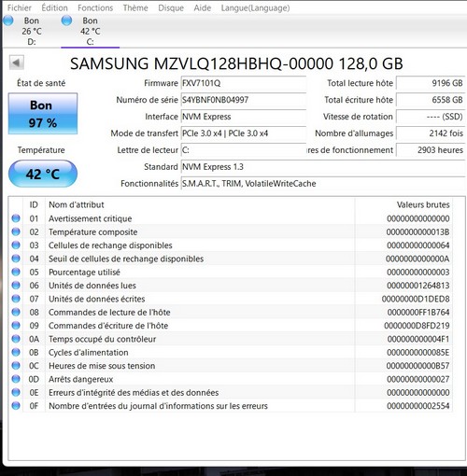Open the Aide menu

pyautogui.click(x=203, y=7)
